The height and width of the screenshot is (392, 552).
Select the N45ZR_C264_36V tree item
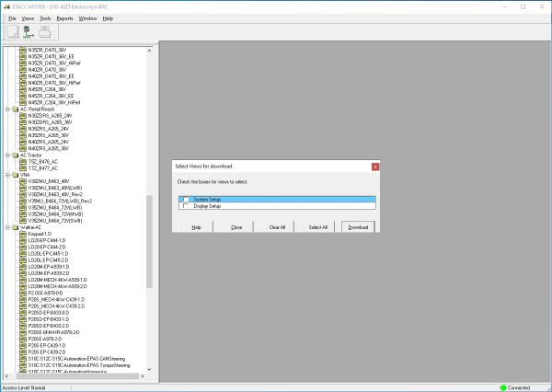[x=47, y=89]
